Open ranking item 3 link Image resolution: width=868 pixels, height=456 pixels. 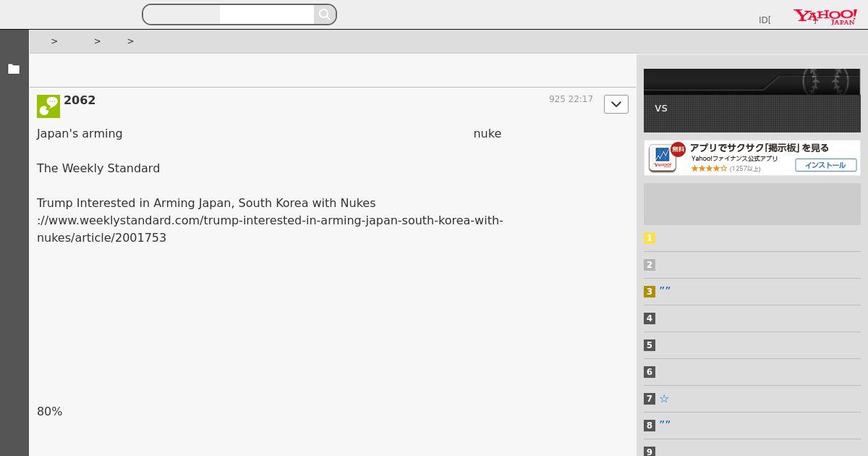click(665, 291)
